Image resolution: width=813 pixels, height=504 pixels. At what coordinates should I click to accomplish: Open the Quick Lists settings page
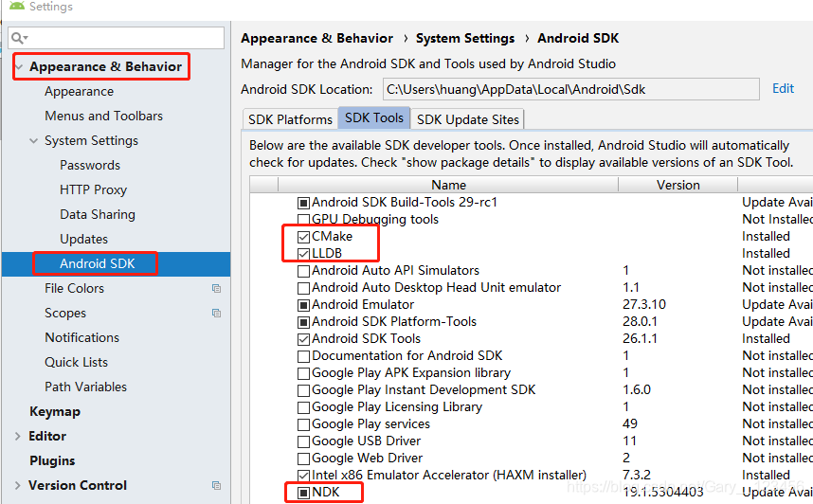pos(76,363)
